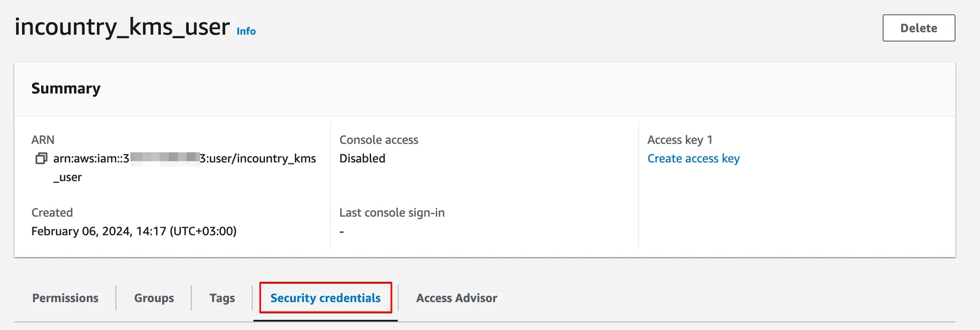Go to the Security credentials tab

click(325, 298)
